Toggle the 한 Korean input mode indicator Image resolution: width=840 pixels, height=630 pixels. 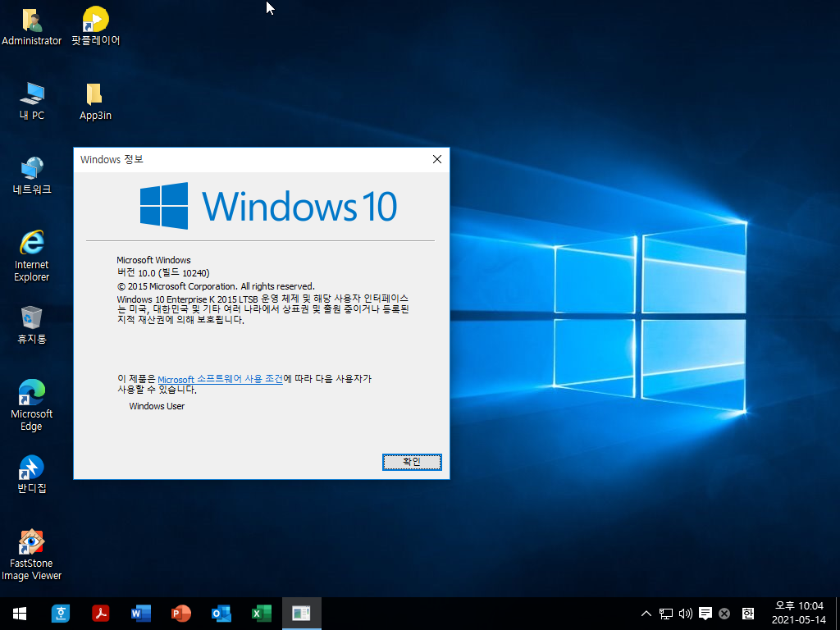coord(748,614)
